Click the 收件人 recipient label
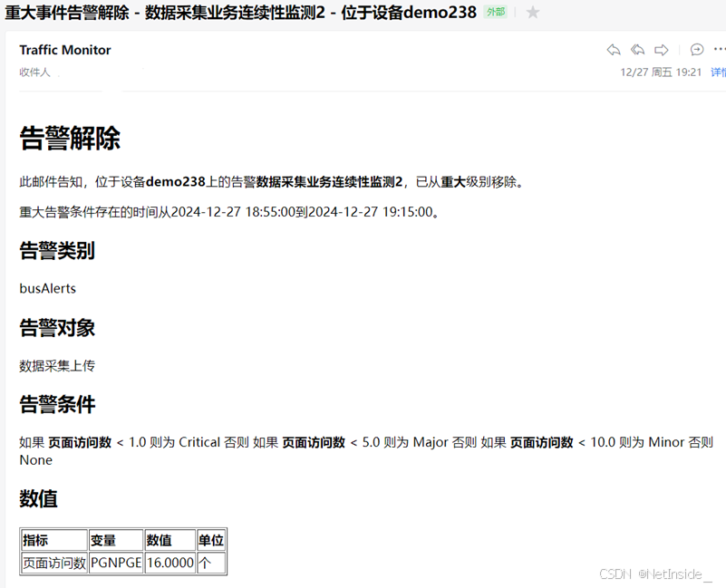Screen dimensions: 726x588 point(34,72)
